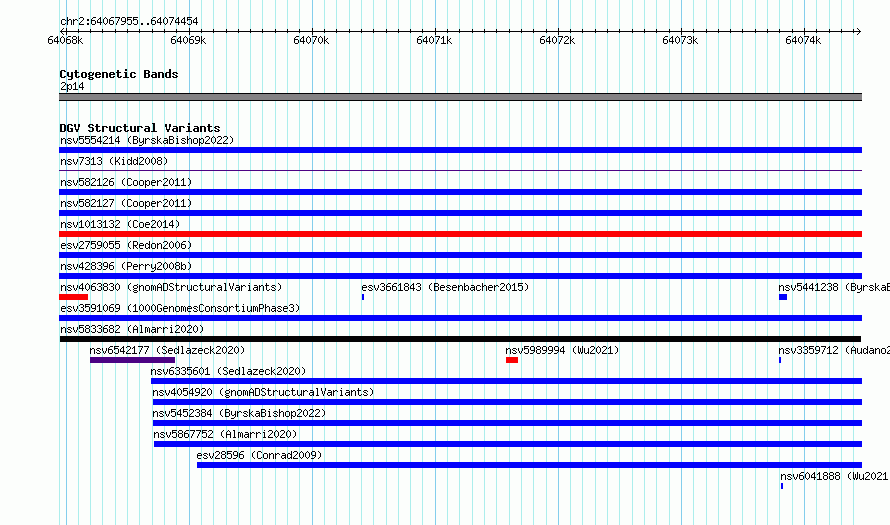Select the nsv7313 (Kidd2008) variant label
Image resolution: width=890 pixels, height=525 pixels.
click(114, 161)
